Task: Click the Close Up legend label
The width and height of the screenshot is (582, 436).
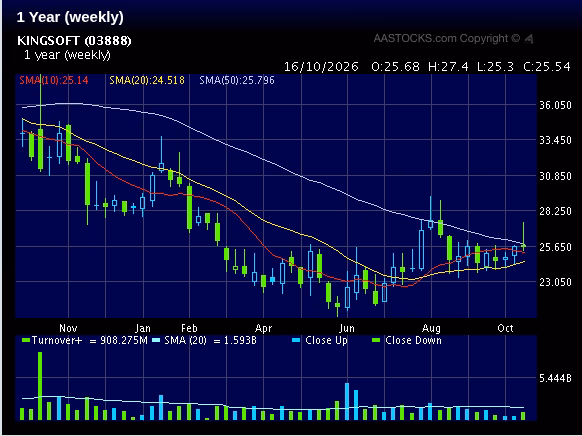Action: pos(326,340)
